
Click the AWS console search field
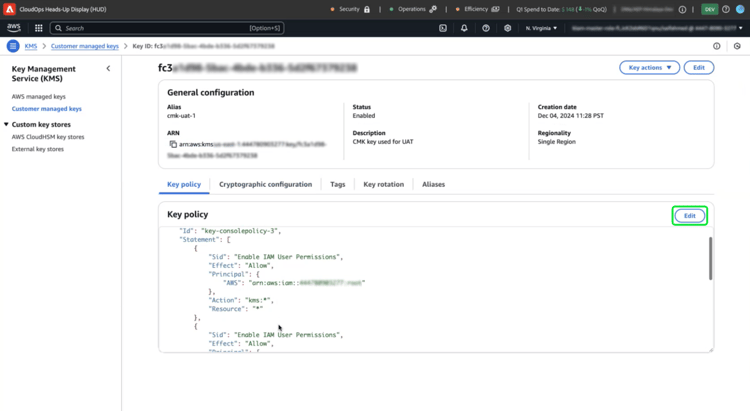[165, 28]
